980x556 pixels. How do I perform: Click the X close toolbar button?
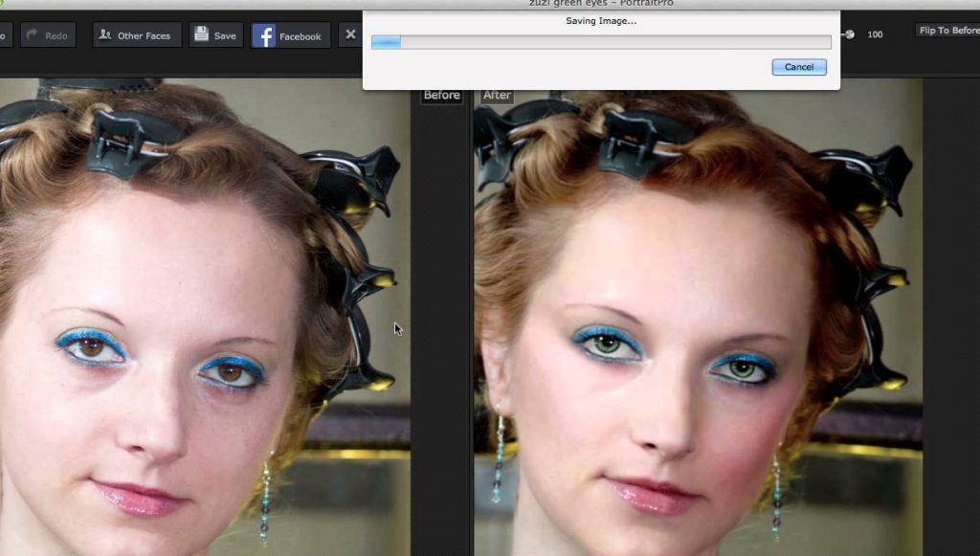[x=350, y=35]
